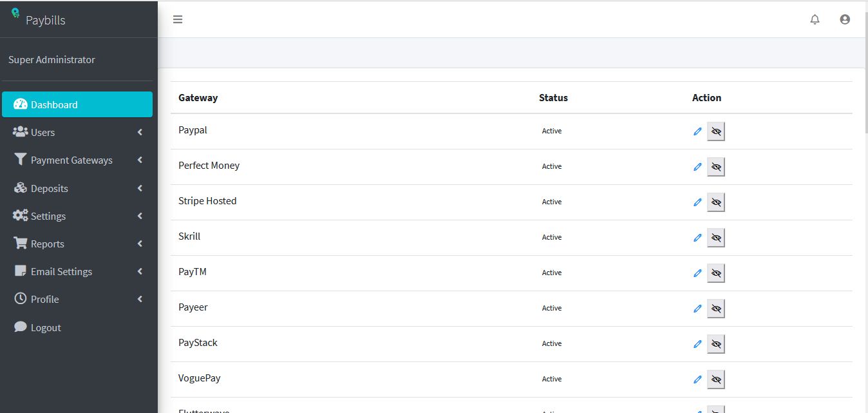
Task: Open the Dashboard menu item
Action: [77, 104]
